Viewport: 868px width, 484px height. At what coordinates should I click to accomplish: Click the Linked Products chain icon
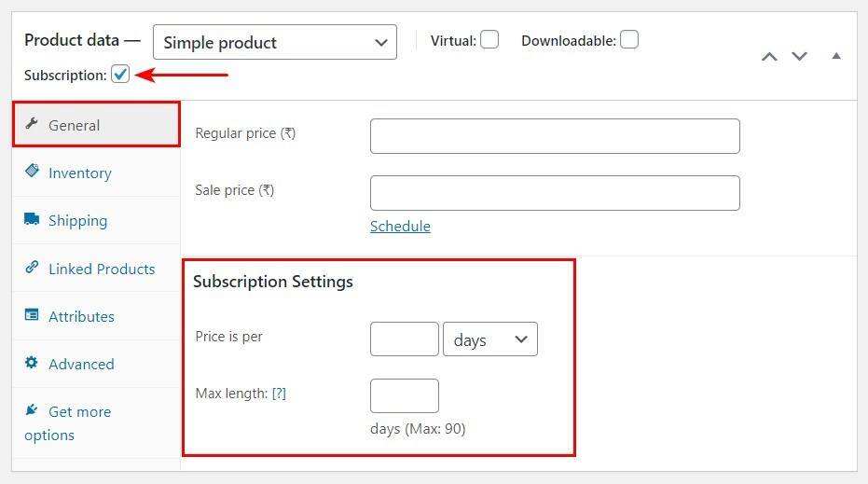(x=33, y=268)
